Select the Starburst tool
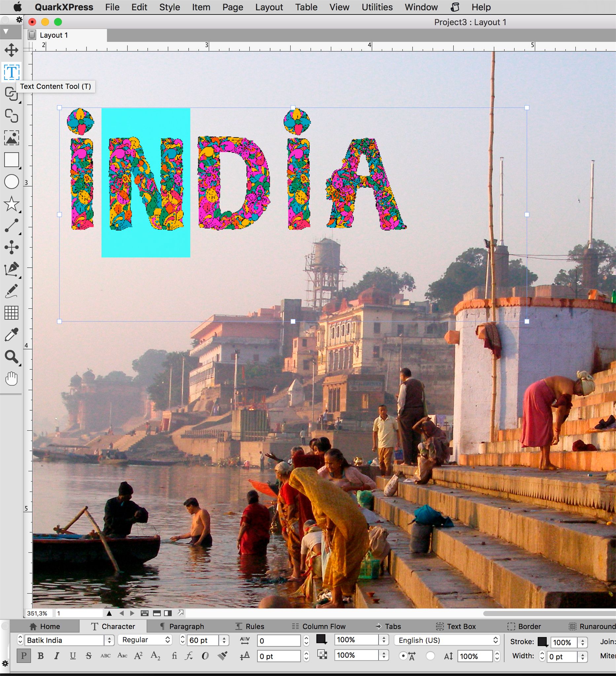Viewport: 616px width, 676px height. (x=12, y=204)
